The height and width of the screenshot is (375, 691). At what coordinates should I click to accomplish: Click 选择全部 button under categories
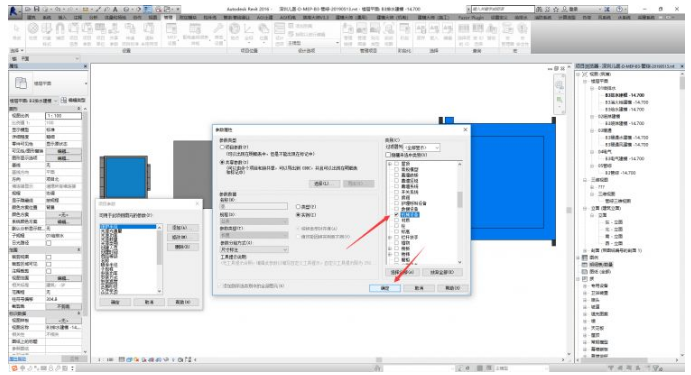pyautogui.click(x=402, y=272)
